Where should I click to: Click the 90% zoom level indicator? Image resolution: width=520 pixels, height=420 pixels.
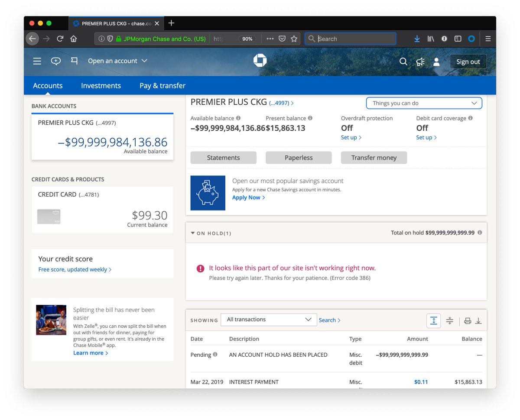tap(247, 39)
